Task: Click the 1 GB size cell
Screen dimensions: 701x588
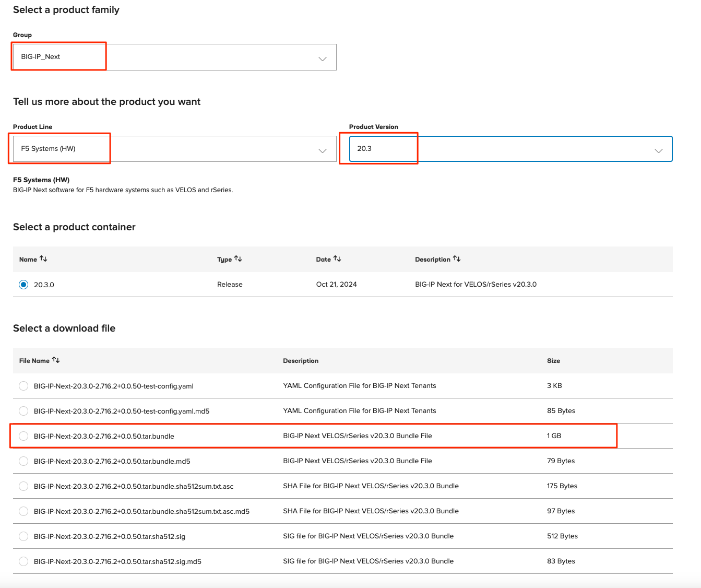Action: click(554, 436)
